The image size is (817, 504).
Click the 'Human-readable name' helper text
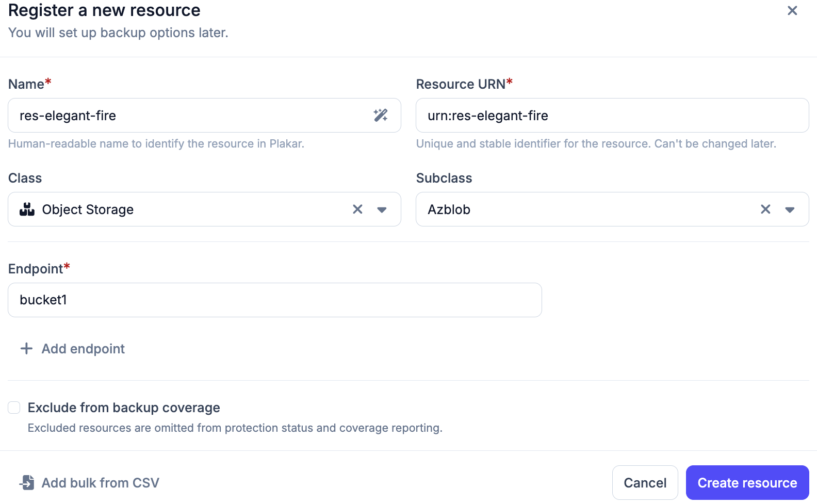pos(156,143)
